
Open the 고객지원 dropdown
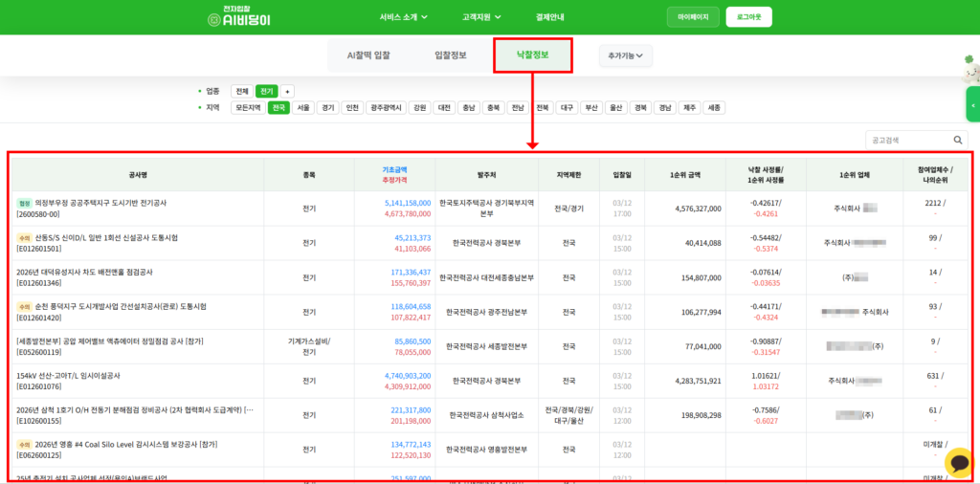(481, 17)
